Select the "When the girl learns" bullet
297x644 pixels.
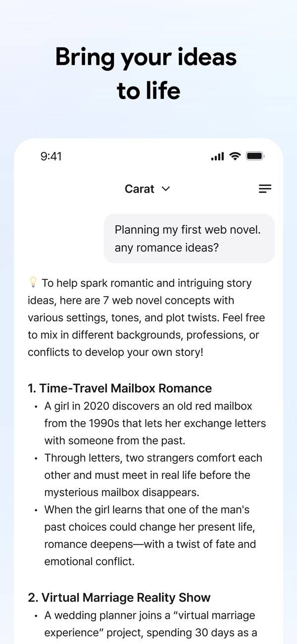pyautogui.click(x=147, y=510)
